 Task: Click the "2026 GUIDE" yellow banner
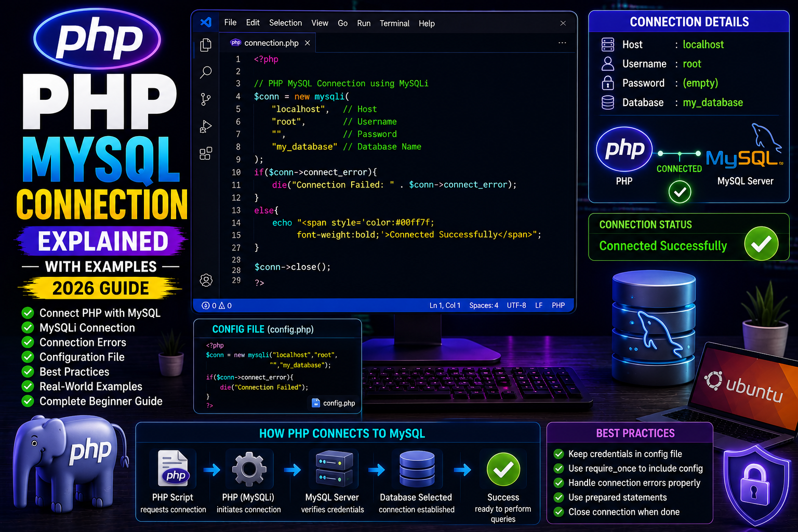100,288
